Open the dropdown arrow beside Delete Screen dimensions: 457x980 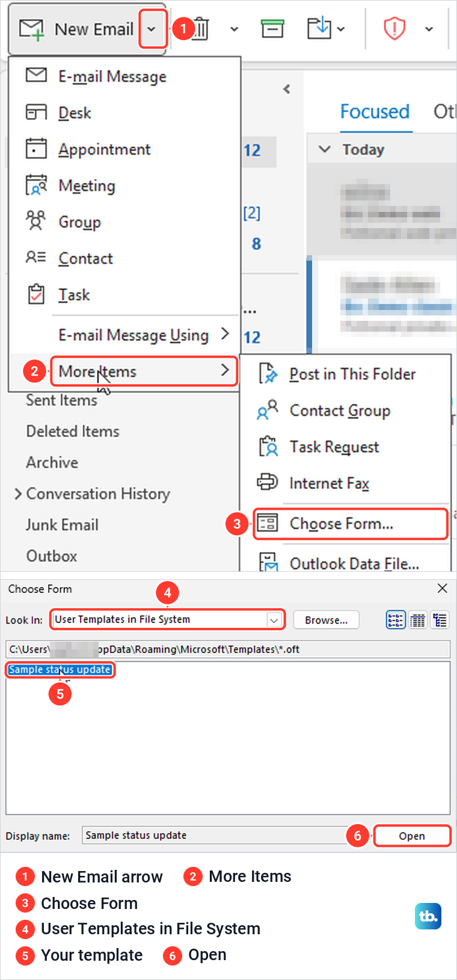tap(234, 29)
